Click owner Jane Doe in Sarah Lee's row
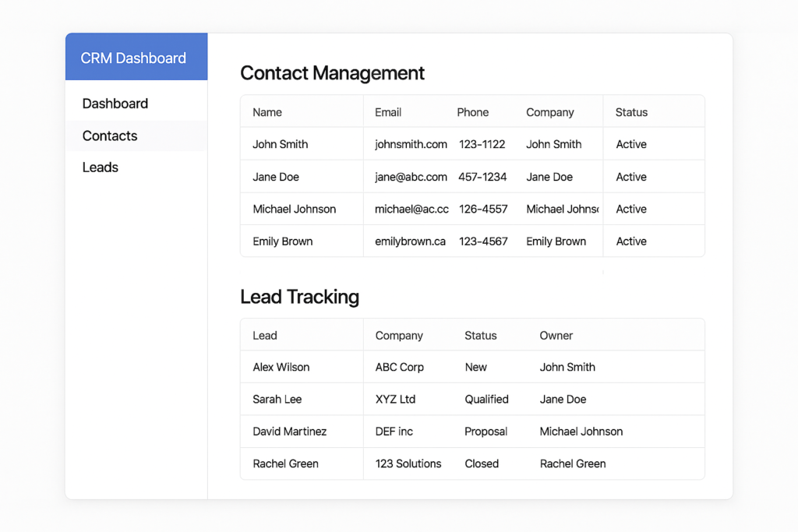The width and height of the screenshot is (798, 532). [x=563, y=400]
